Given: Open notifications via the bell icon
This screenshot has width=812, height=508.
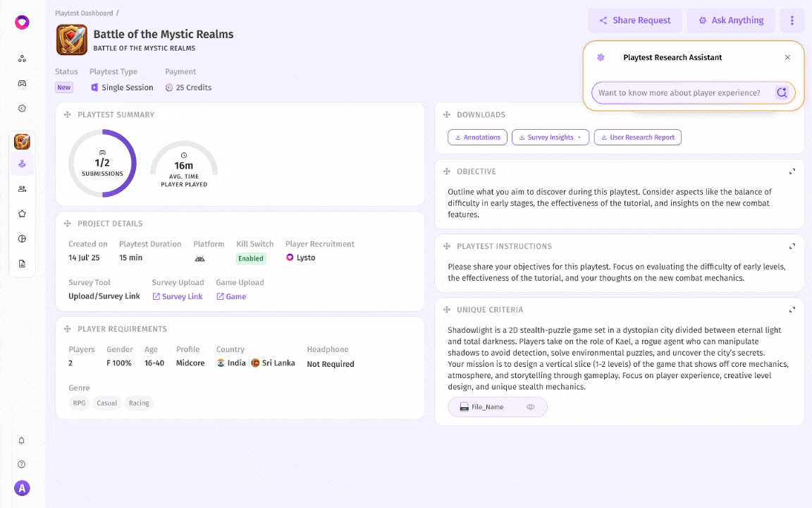Looking at the screenshot, I should coord(22,440).
